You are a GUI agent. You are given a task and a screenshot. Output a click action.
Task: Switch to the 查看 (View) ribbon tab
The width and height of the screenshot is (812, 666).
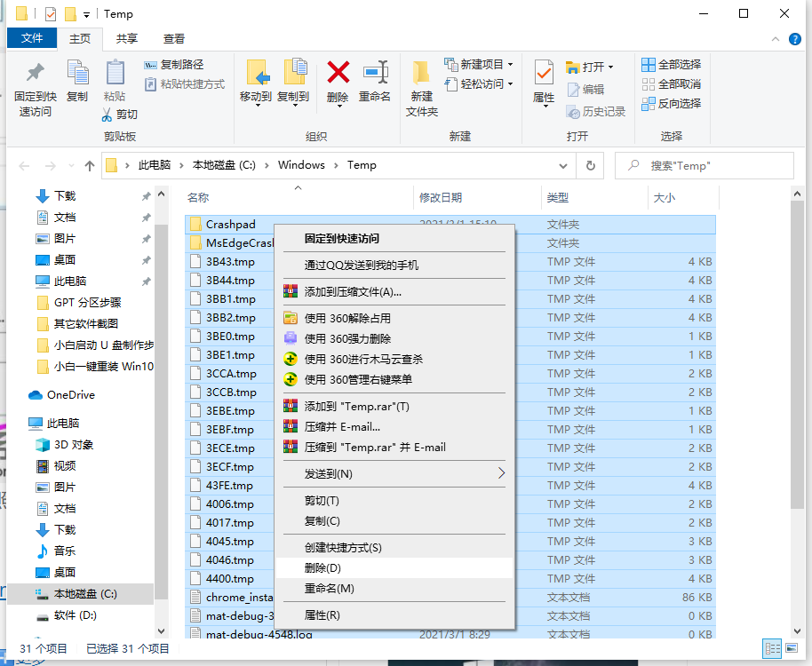(x=172, y=38)
